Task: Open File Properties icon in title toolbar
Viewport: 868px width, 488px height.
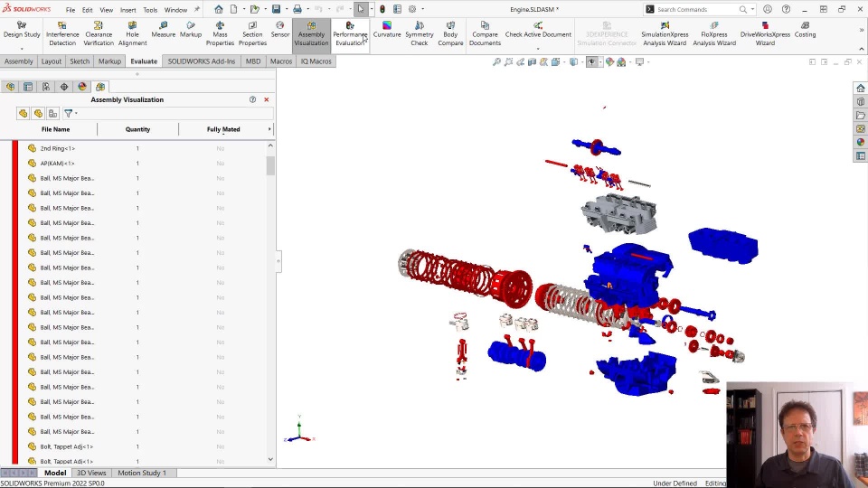Action: point(398,9)
